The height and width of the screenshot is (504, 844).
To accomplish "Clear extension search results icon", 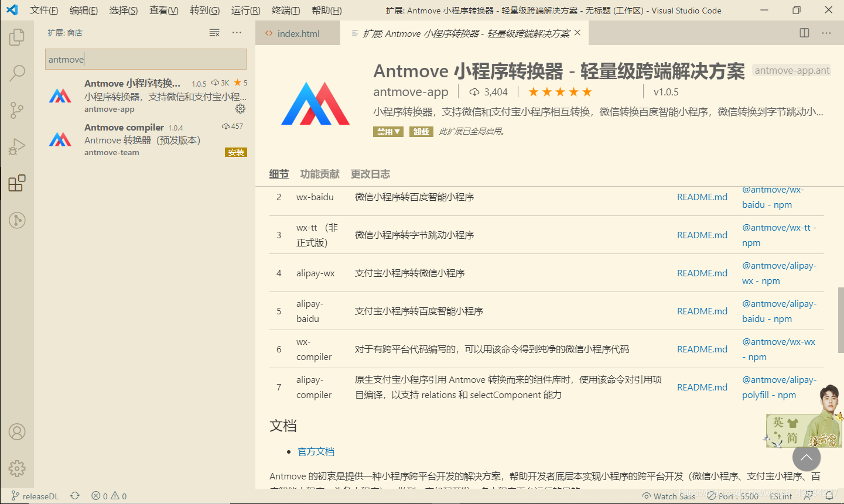I will 214,33.
